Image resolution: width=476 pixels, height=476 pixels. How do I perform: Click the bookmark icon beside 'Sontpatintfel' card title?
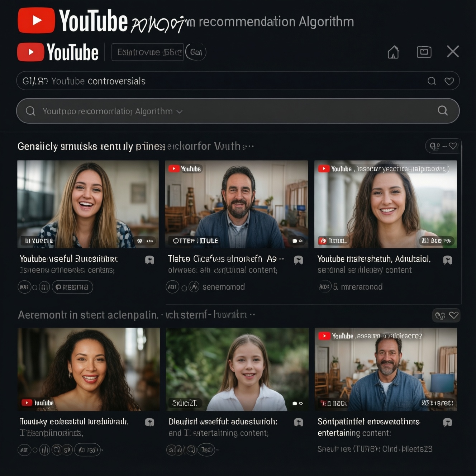click(x=447, y=422)
